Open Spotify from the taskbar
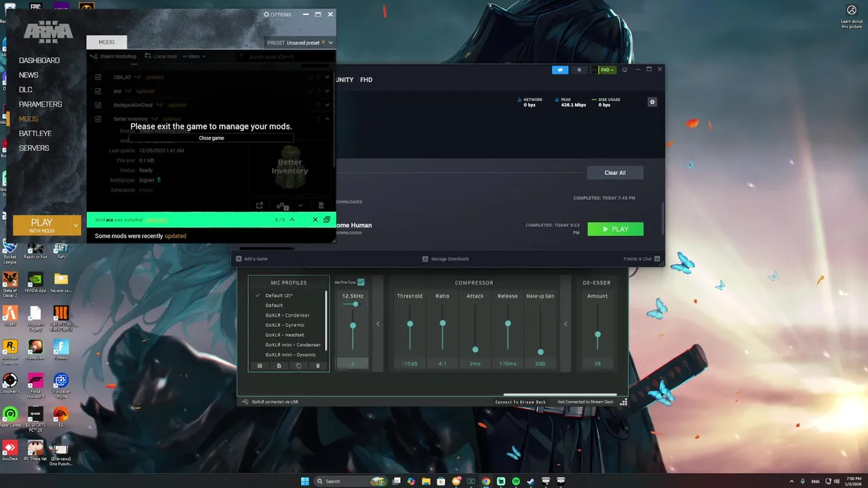868x488 pixels. click(516, 481)
